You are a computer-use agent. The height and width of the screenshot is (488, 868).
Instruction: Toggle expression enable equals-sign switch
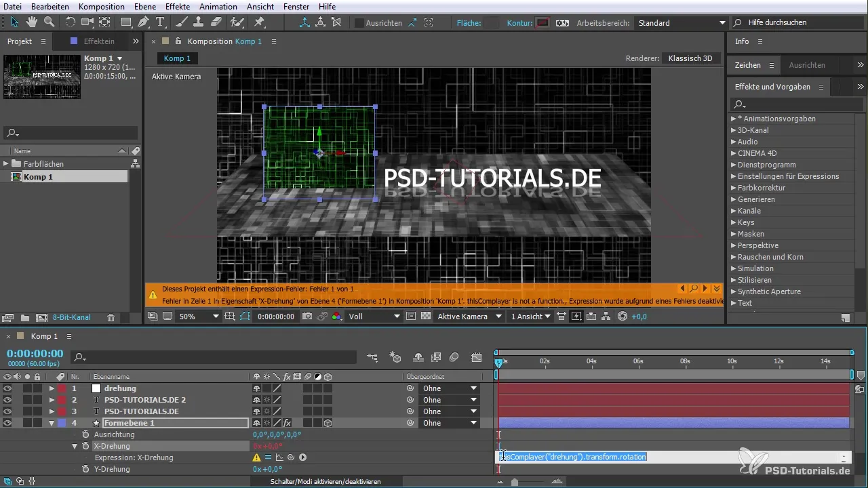(x=268, y=457)
